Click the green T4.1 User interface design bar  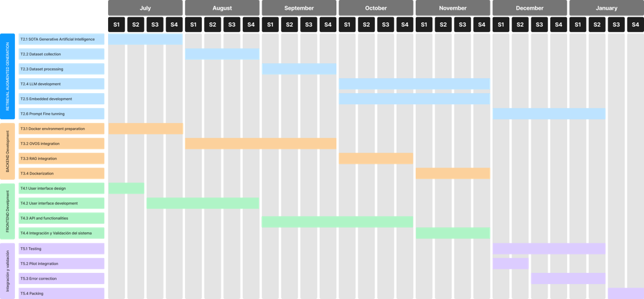(126, 189)
